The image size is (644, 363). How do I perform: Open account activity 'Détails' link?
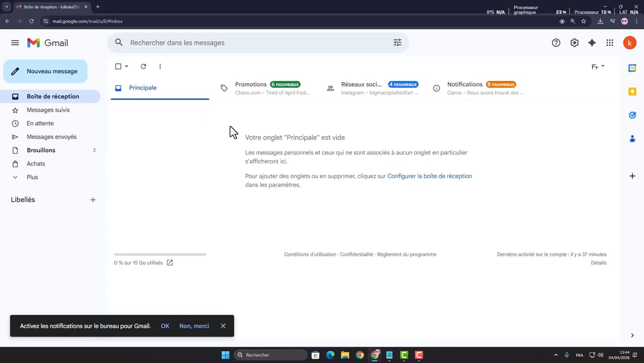(x=599, y=263)
